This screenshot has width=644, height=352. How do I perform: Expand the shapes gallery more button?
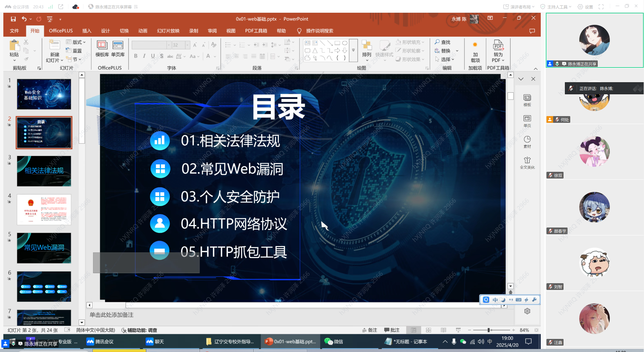353,50
